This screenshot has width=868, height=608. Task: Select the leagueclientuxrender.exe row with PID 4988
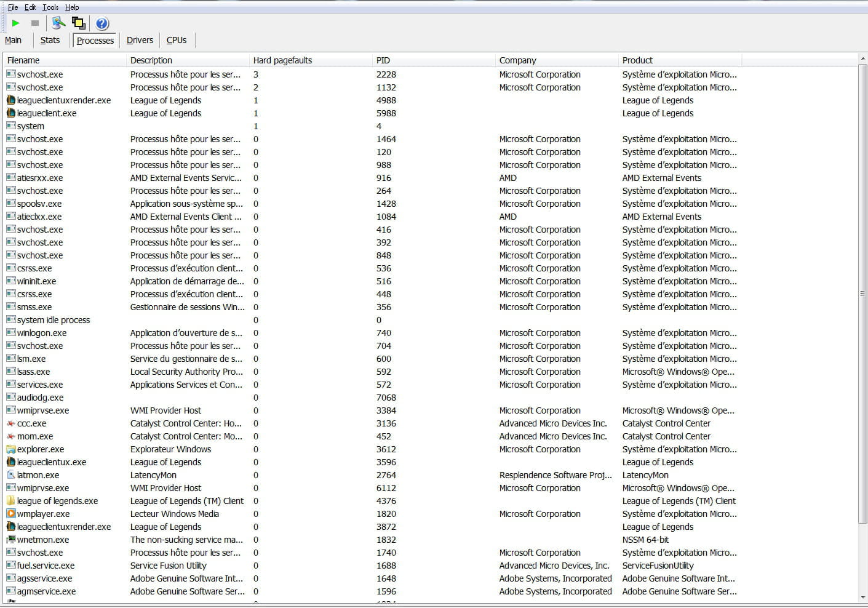tap(431, 100)
